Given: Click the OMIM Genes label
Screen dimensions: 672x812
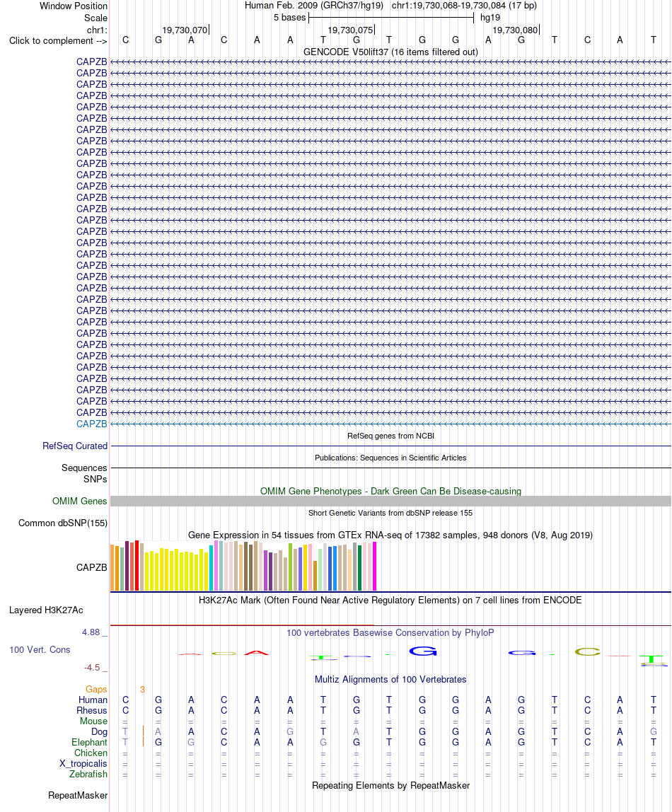Looking at the screenshot, I should coord(80,501).
